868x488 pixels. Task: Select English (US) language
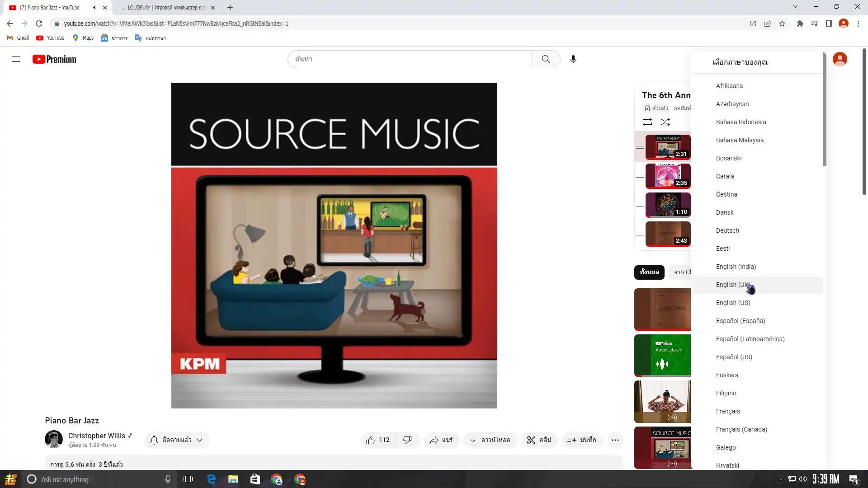pyautogui.click(x=733, y=303)
